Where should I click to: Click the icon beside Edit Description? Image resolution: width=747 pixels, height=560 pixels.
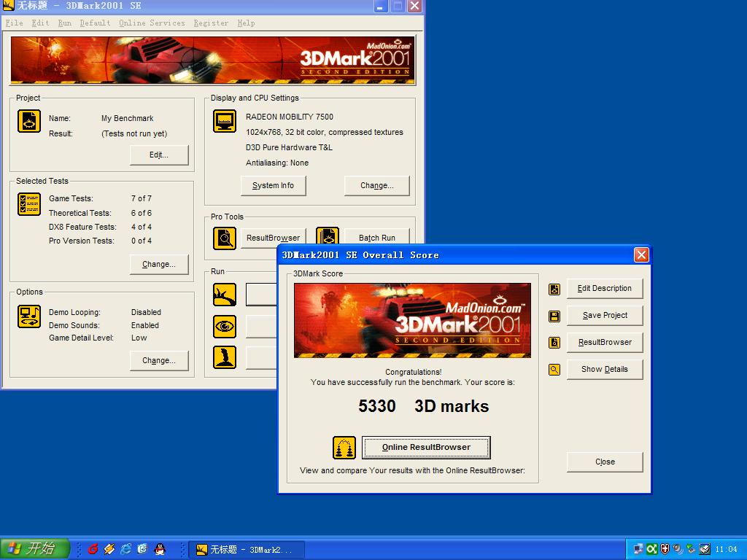554,289
